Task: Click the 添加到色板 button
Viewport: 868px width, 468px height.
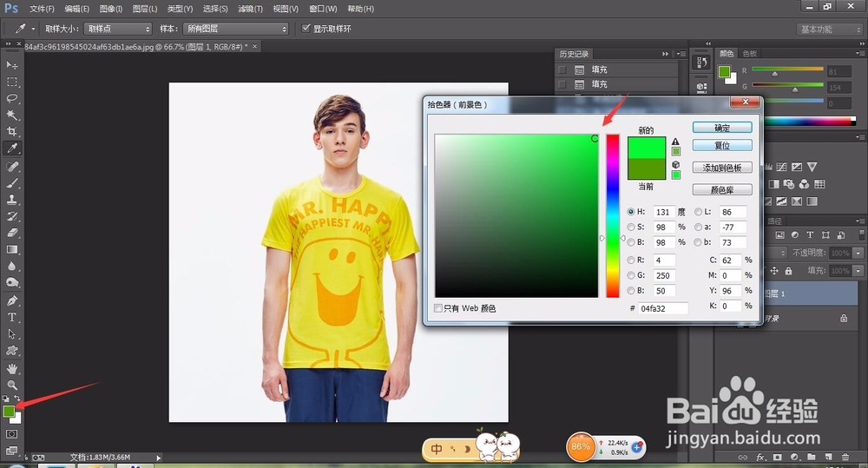Action: tap(722, 168)
